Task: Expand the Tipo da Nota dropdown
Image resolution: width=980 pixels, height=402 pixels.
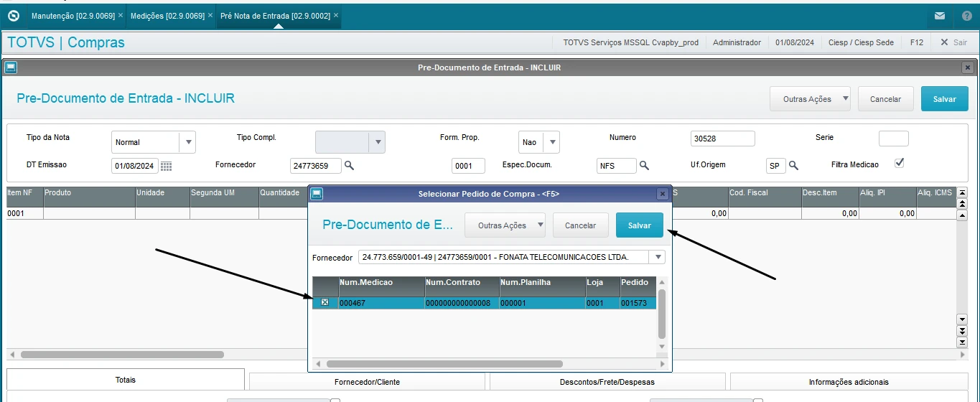Action: click(x=189, y=142)
